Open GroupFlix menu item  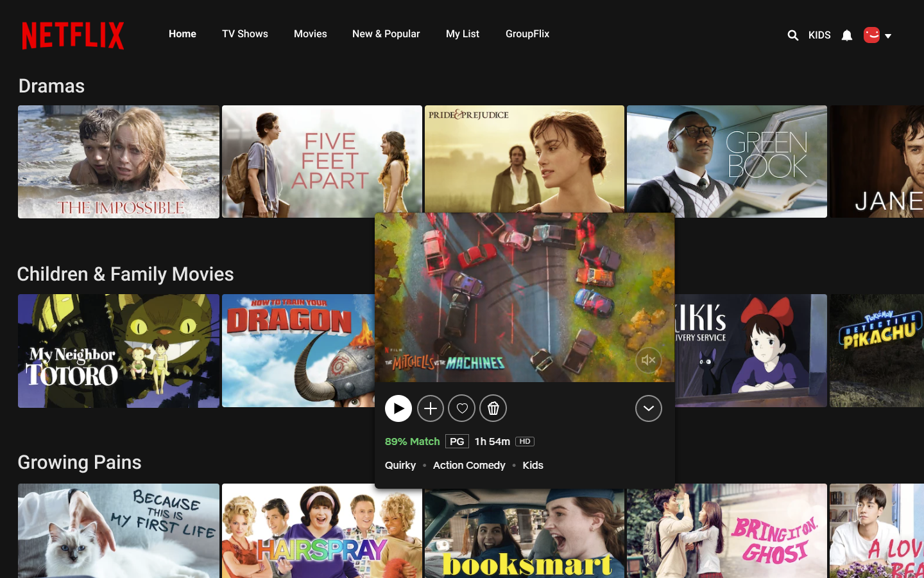[x=527, y=34]
